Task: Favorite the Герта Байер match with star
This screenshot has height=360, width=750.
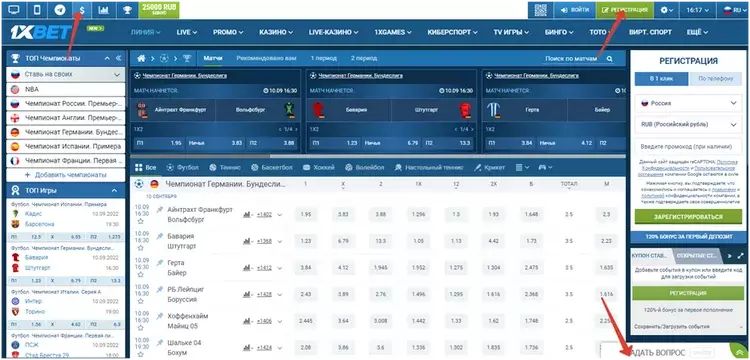Action: pyautogui.click(x=141, y=275)
